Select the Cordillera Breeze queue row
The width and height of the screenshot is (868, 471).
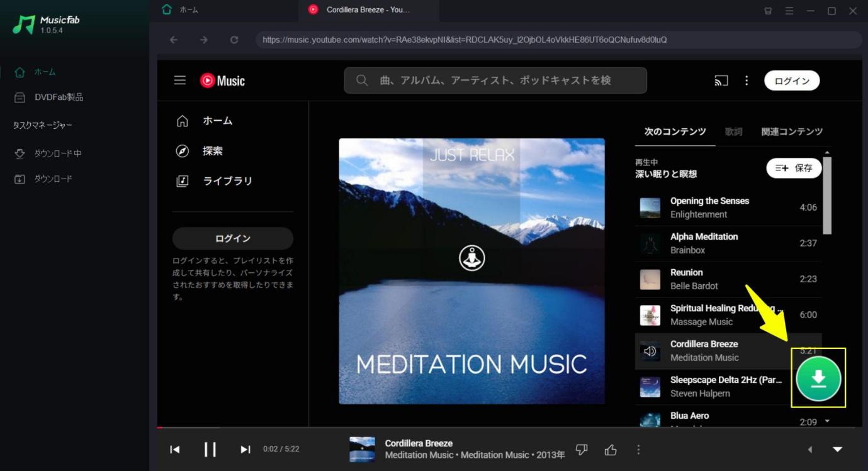click(728, 351)
